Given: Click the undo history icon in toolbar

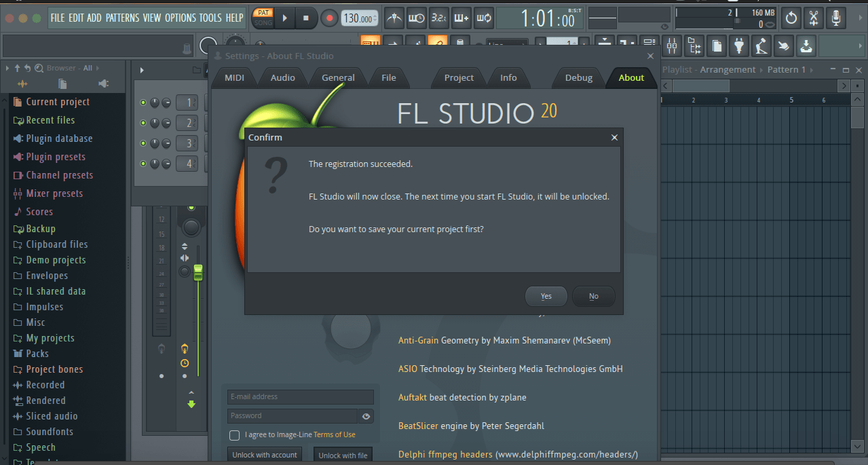Looking at the screenshot, I should coord(791,18).
